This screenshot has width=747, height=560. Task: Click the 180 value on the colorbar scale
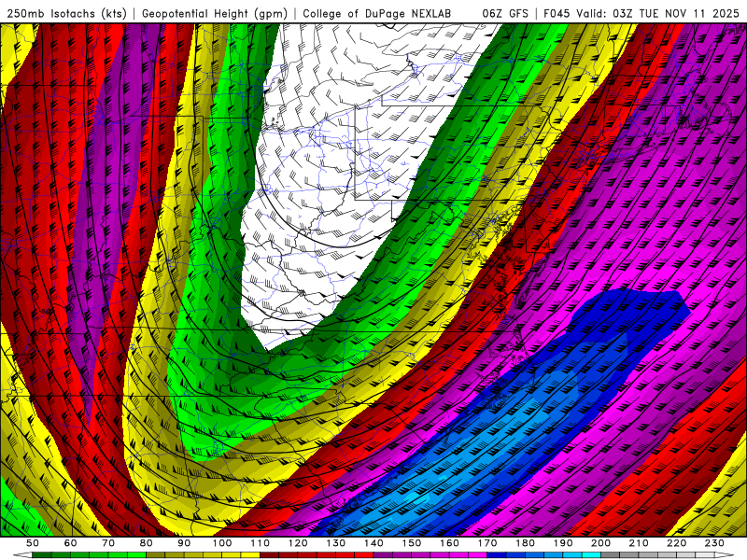[x=525, y=543]
